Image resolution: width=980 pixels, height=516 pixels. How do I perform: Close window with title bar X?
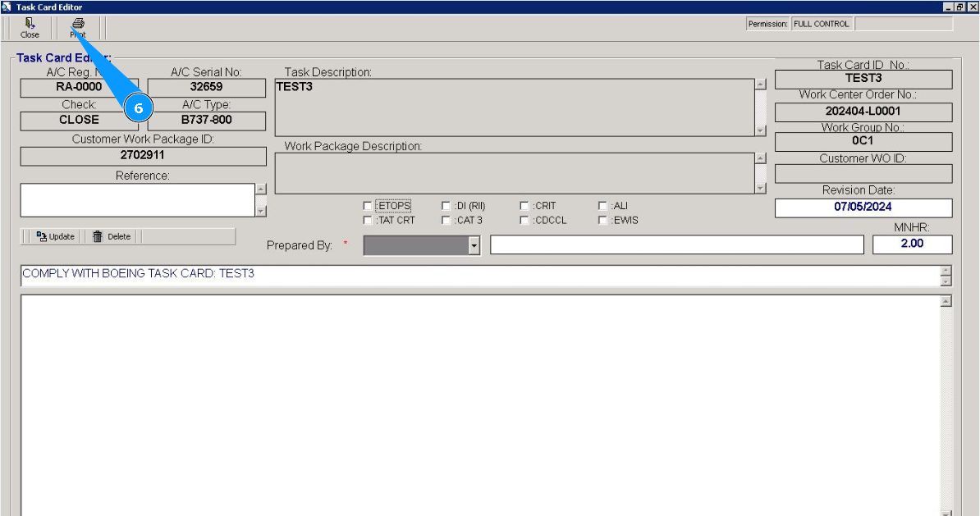click(973, 7)
